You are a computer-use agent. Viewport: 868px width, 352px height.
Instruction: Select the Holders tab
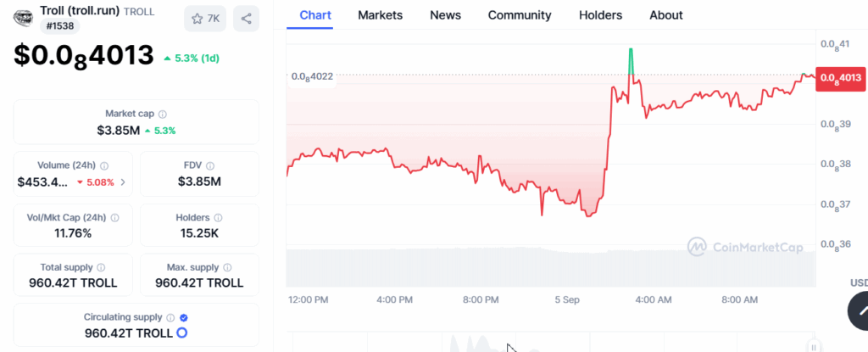point(600,15)
